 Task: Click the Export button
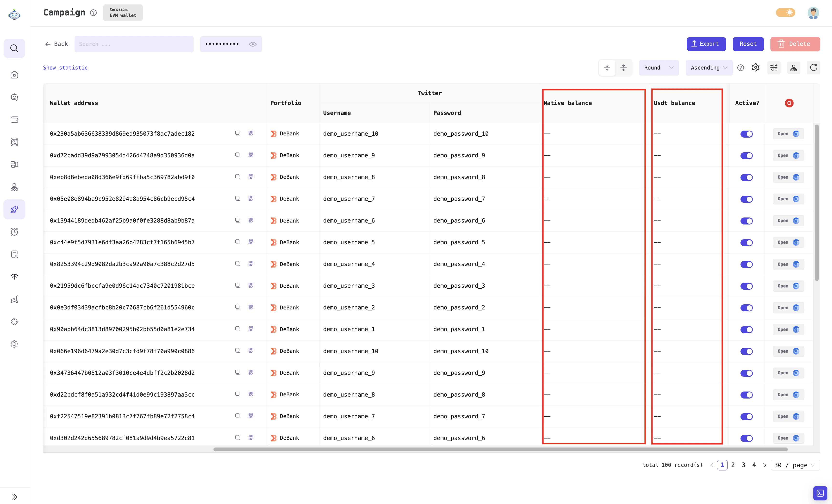click(706, 44)
